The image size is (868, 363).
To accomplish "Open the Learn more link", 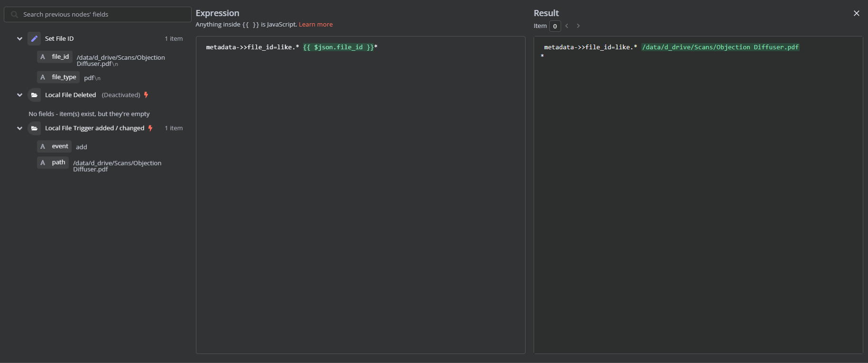I will click(315, 25).
